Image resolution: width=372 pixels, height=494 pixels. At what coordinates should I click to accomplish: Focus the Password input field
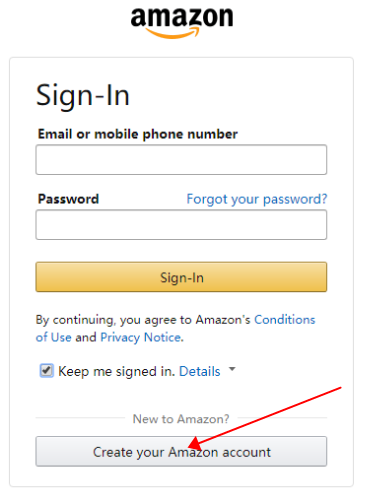[181, 225]
